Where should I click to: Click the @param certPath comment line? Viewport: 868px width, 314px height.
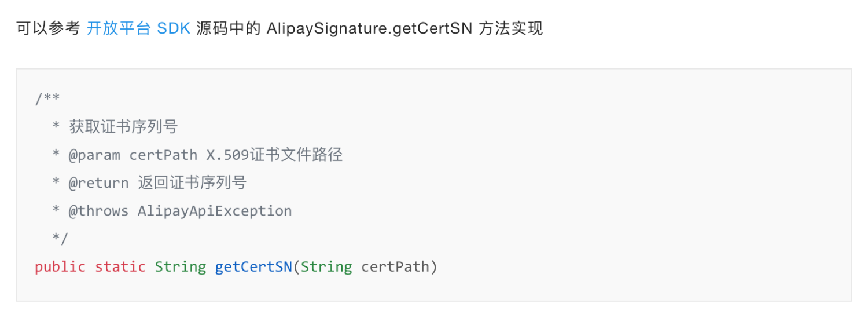[197, 155]
